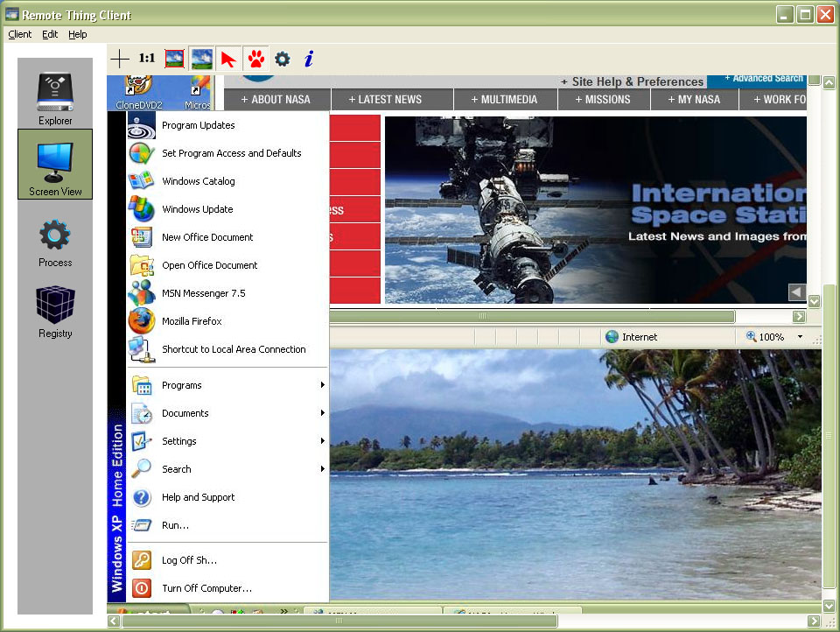Choose the Run... menu entry text
This screenshot has height=632, width=840.
[x=175, y=525]
